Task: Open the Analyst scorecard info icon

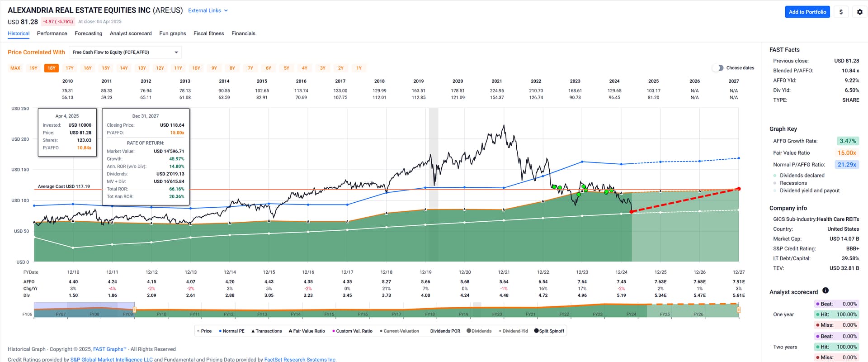Action: point(825,291)
